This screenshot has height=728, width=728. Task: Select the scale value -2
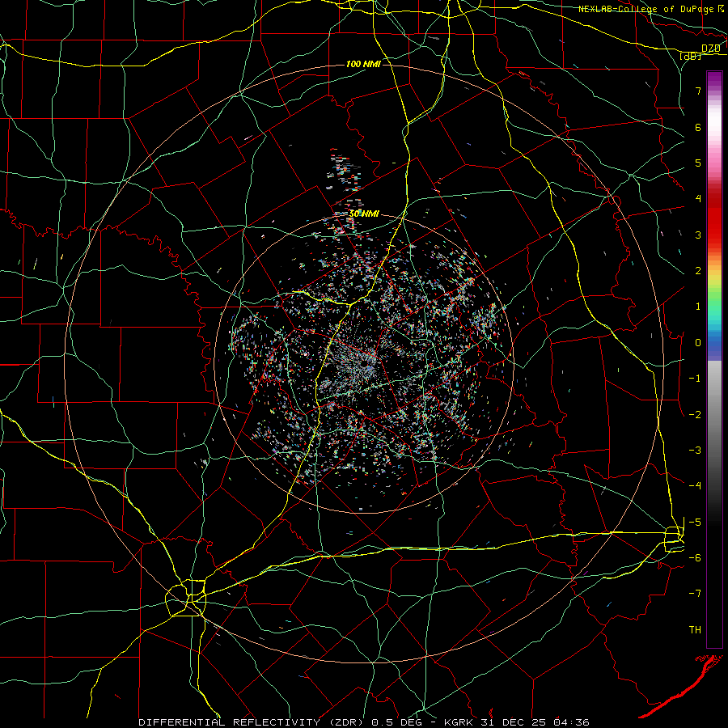tap(695, 415)
